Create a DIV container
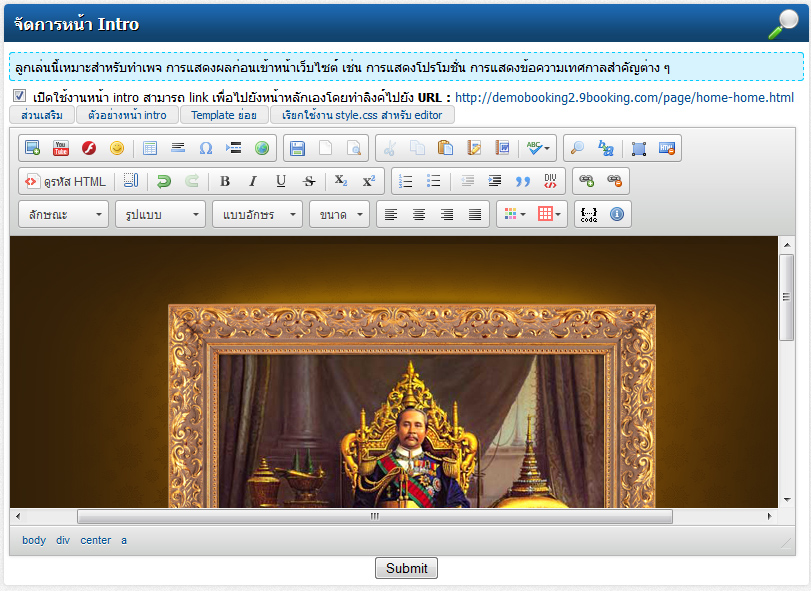 [550, 181]
